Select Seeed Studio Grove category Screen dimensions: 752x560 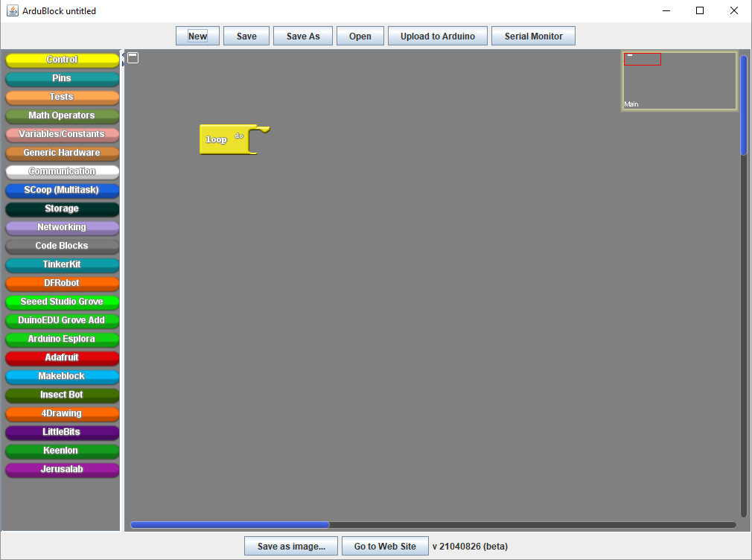point(62,302)
